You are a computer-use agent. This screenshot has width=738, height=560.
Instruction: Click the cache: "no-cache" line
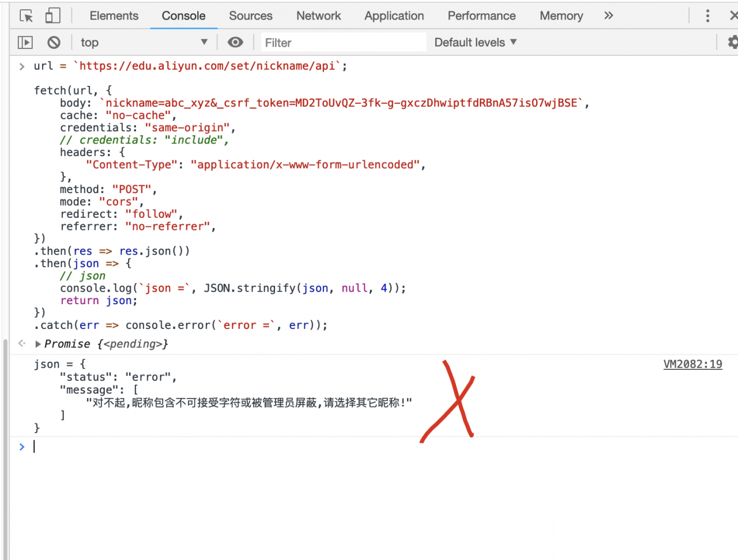pyautogui.click(x=118, y=115)
